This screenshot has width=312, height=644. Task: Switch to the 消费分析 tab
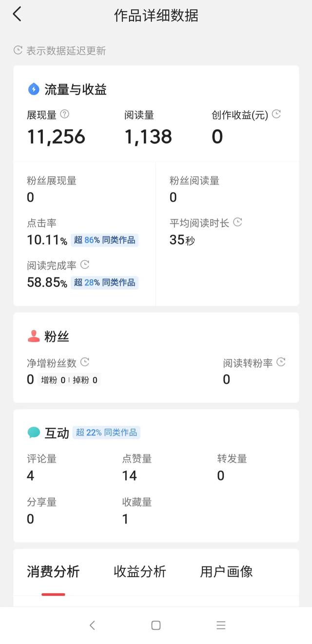click(53, 572)
